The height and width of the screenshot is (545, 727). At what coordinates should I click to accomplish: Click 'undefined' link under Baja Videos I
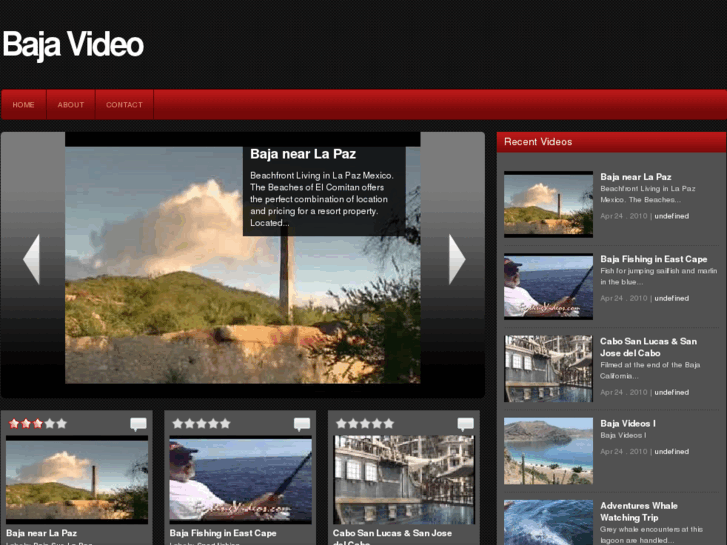[x=671, y=451]
